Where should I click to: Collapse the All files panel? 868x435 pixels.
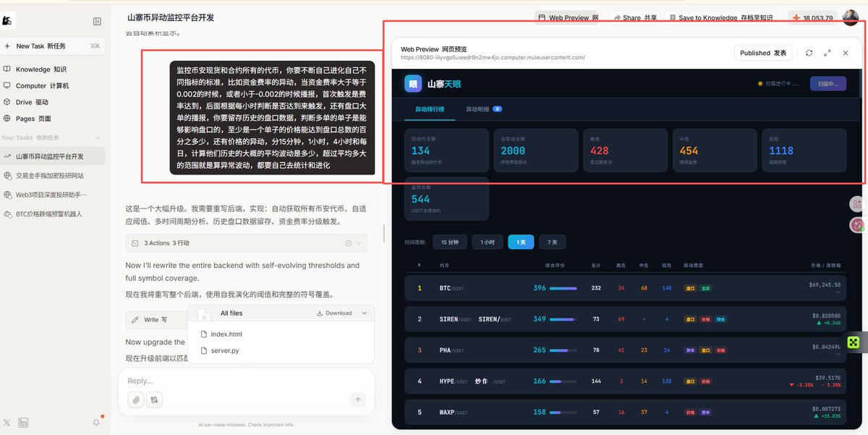coord(365,313)
